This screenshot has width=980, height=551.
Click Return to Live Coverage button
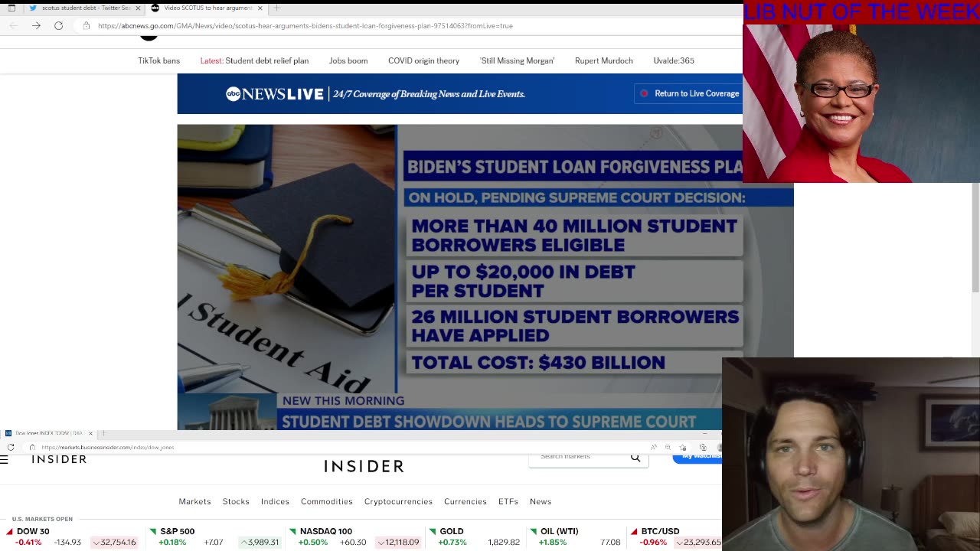688,93
